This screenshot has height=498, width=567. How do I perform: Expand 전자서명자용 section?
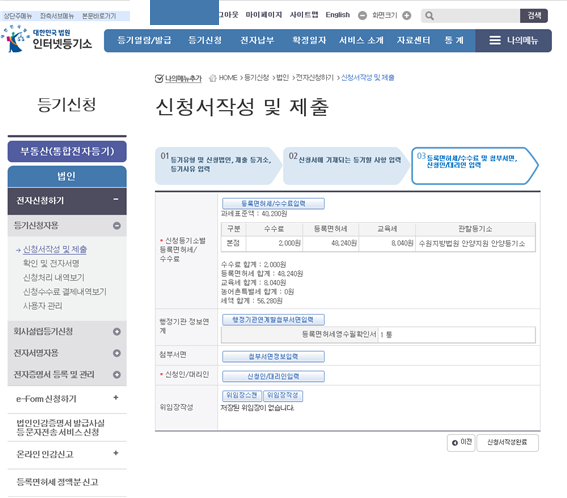[117, 353]
